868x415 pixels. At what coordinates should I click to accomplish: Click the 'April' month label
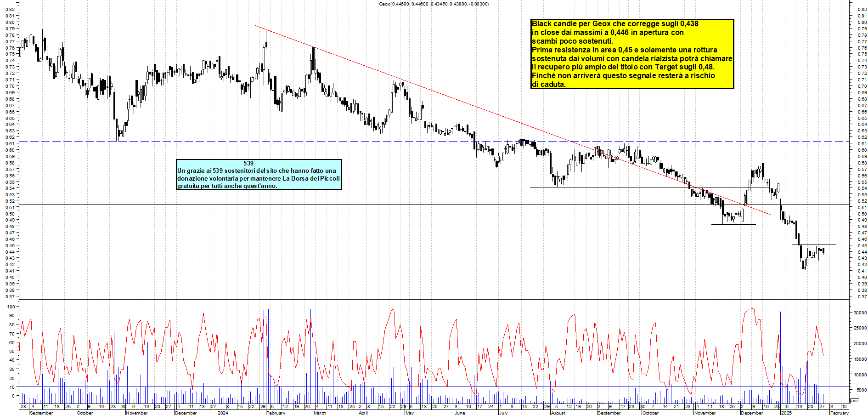click(363, 413)
